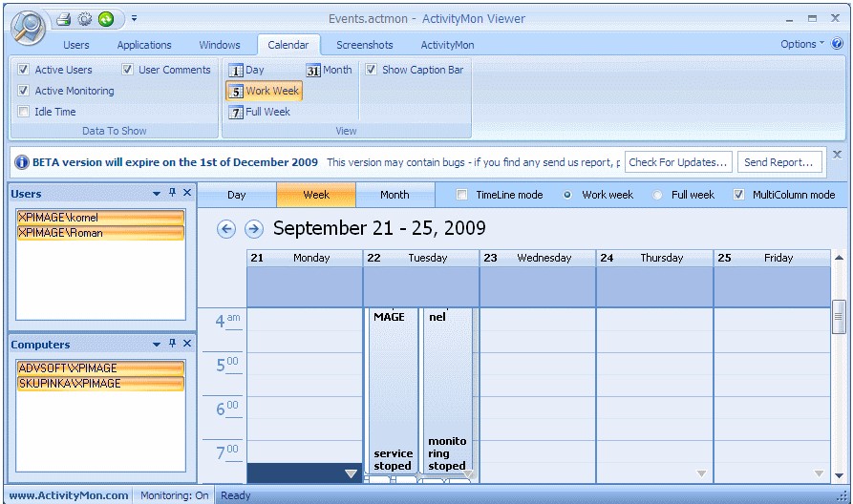
Task: Select the ribbon Full Week view
Action: point(260,112)
